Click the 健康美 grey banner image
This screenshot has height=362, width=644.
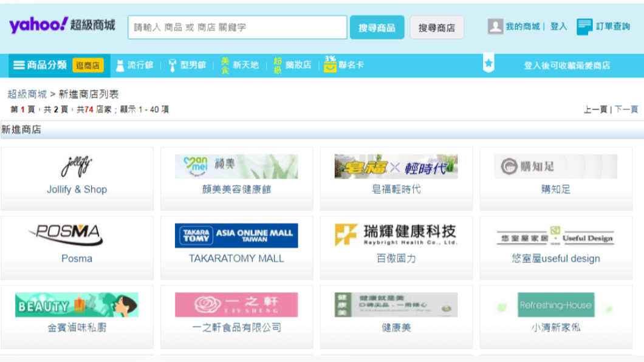click(x=396, y=304)
